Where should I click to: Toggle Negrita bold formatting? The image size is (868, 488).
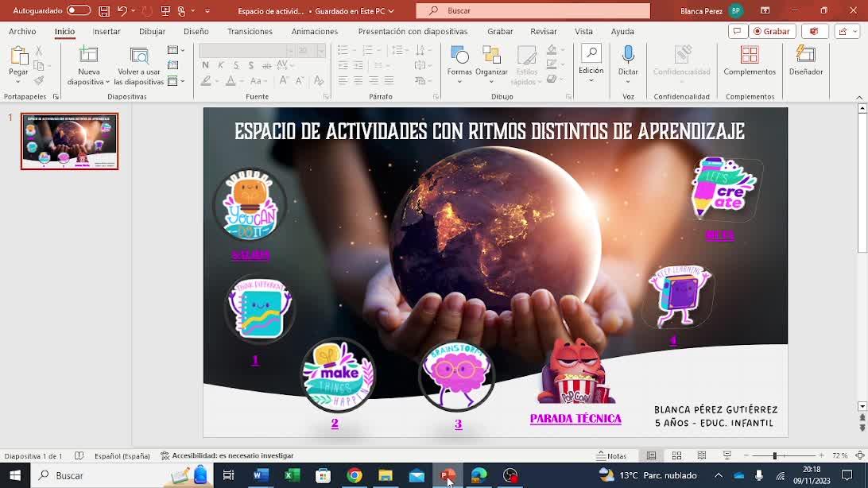click(x=205, y=65)
